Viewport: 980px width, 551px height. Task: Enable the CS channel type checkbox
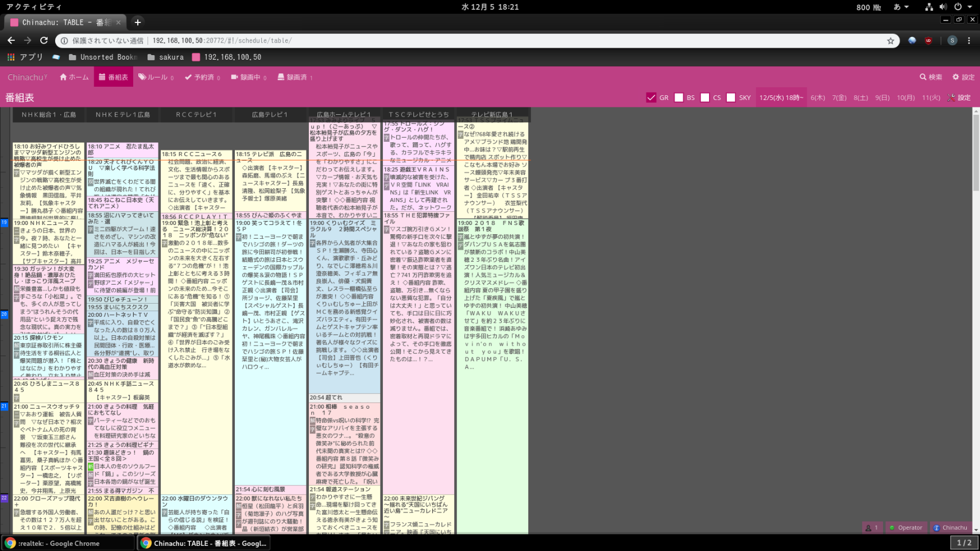(705, 98)
